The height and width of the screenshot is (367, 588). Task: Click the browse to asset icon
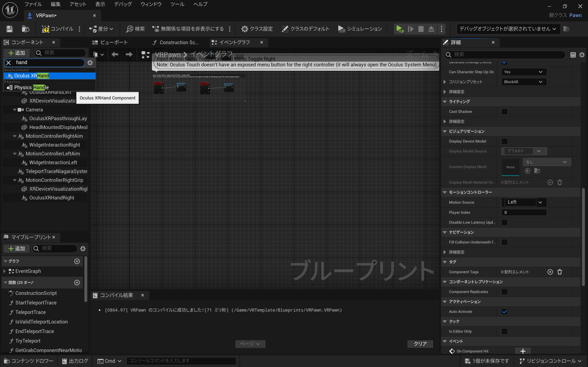pos(25,29)
